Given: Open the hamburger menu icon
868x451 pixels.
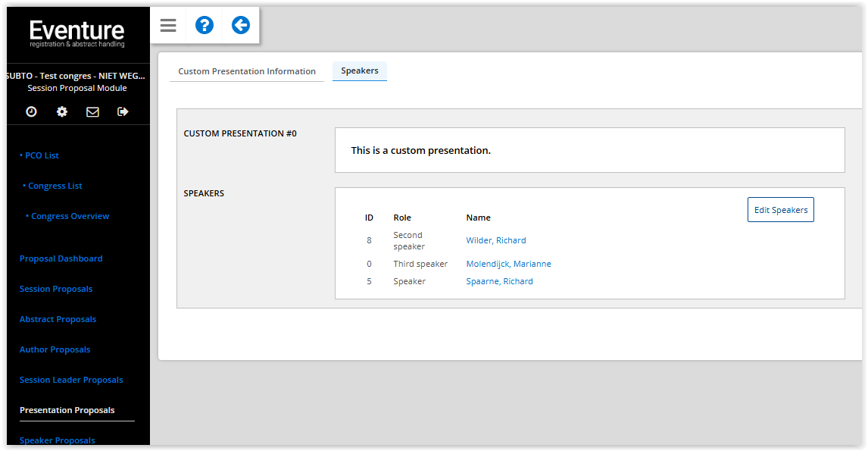Looking at the screenshot, I should coord(168,25).
